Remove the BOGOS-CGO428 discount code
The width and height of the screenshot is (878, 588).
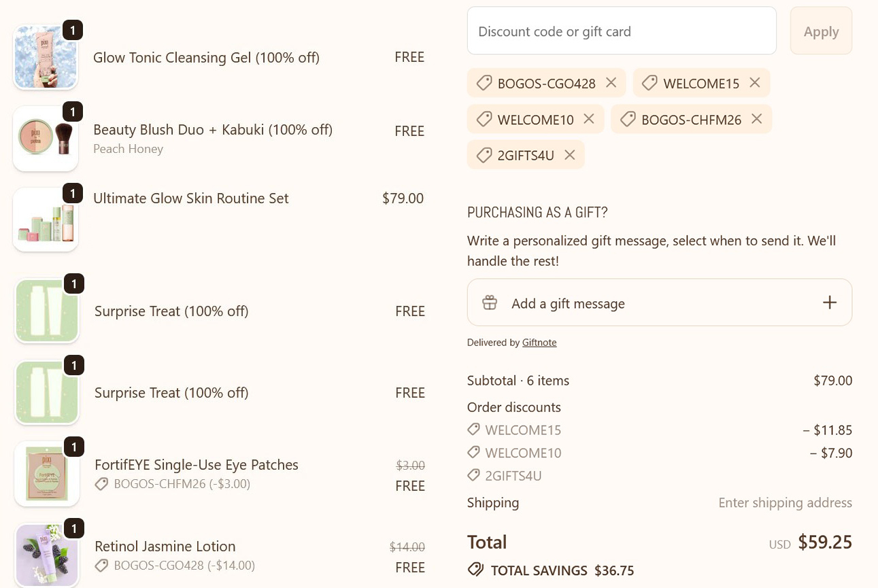[x=611, y=83]
